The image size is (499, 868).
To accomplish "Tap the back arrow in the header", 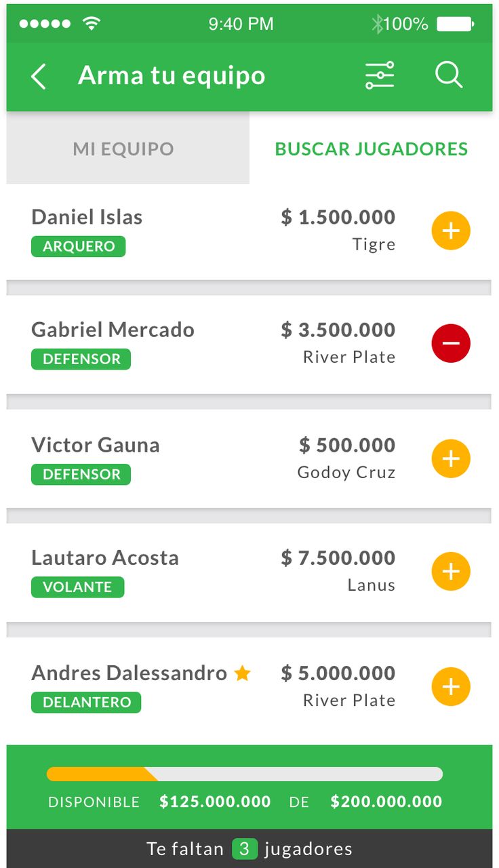I will tap(39, 77).
